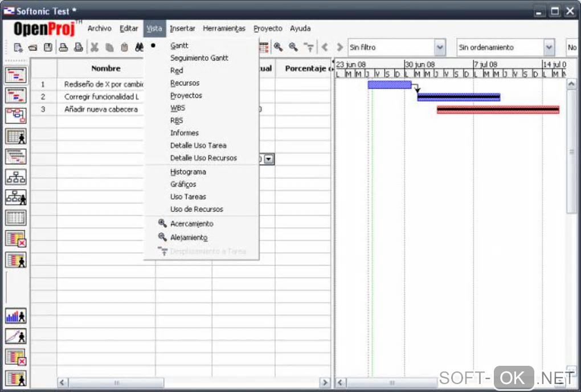581x392 pixels.
Task: Click Gantt chart horizontal scrollbar left arrow
Action: 341,382
